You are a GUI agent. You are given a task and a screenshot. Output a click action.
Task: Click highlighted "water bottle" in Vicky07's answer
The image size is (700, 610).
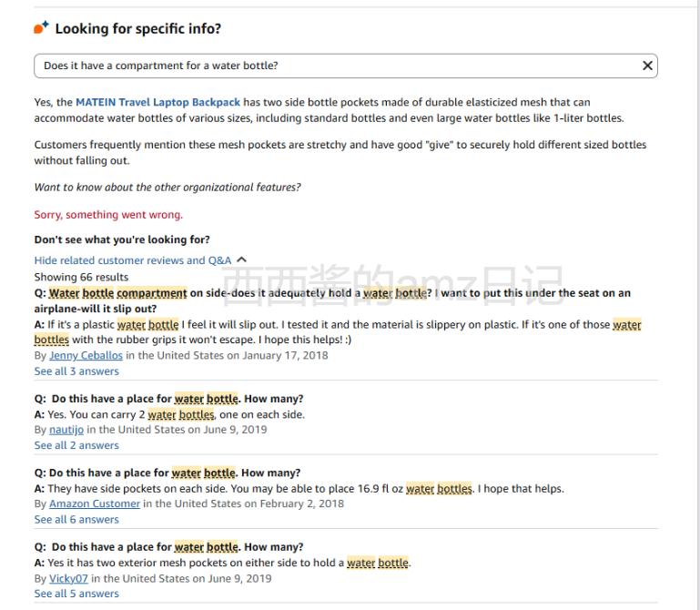(x=378, y=563)
